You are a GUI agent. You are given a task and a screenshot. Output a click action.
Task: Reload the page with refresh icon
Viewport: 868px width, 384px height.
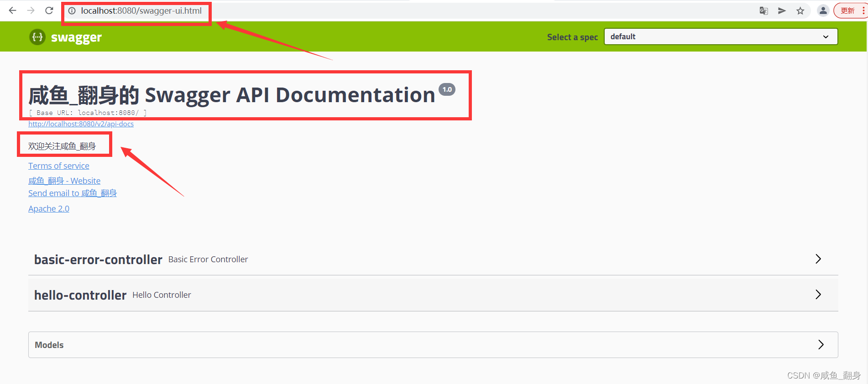point(49,10)
